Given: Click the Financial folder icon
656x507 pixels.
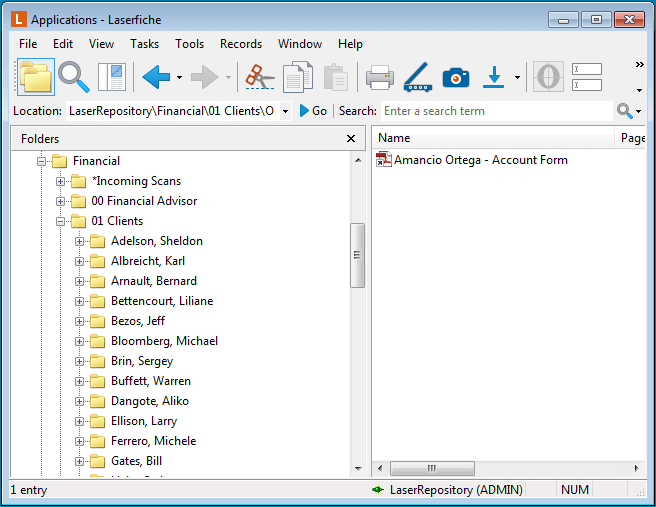Looking at the screenshot, I should [x=59, y=161].
